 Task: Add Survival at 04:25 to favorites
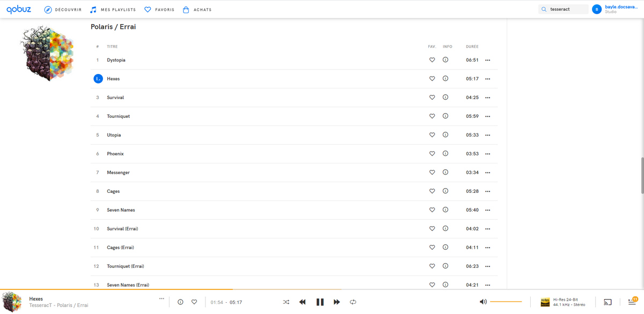tap(432, 98)
